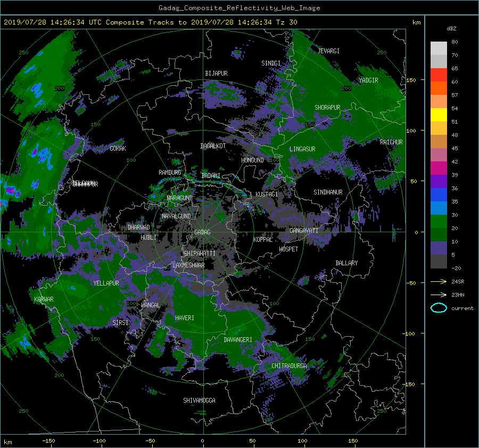
Task: Click the SIRSI city label
Action: (120, 323)
